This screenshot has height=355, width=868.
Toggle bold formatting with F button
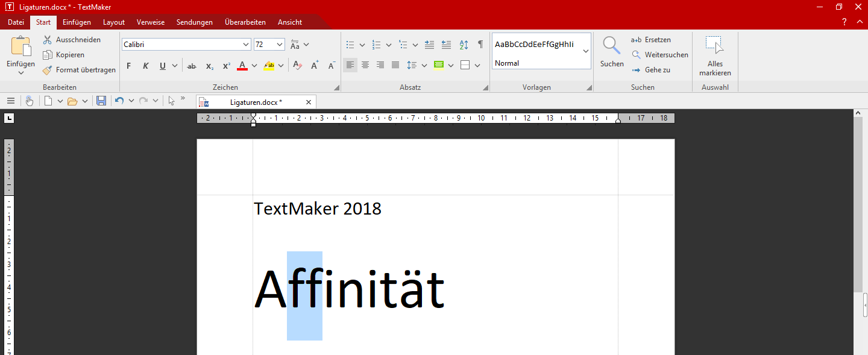click(128, 66)
